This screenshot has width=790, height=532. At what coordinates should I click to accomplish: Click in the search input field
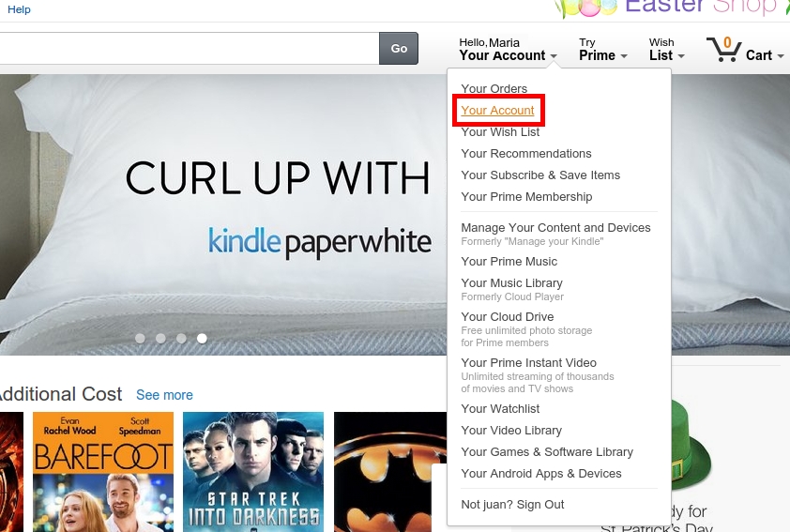pos(190,49)
